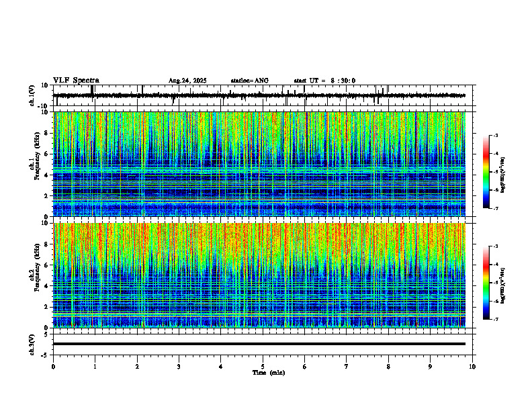
Task: Click time axis tick label 4
Action: pos(221,367)
